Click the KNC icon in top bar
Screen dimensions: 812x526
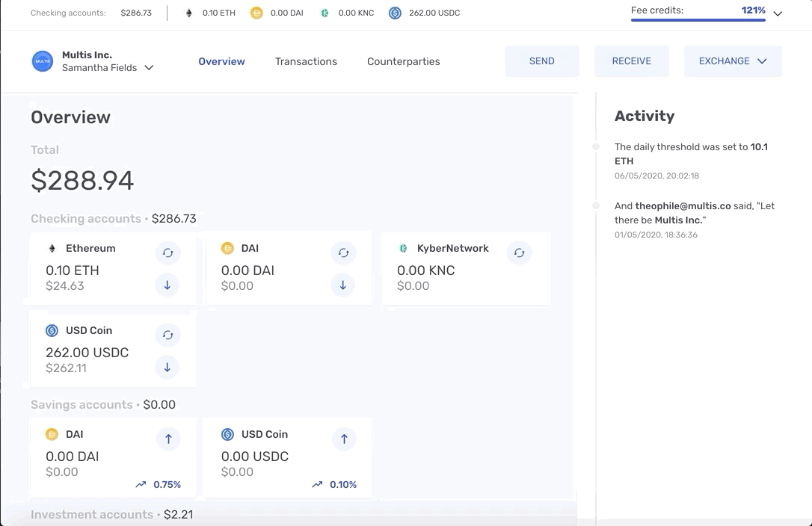coord(325,13)
